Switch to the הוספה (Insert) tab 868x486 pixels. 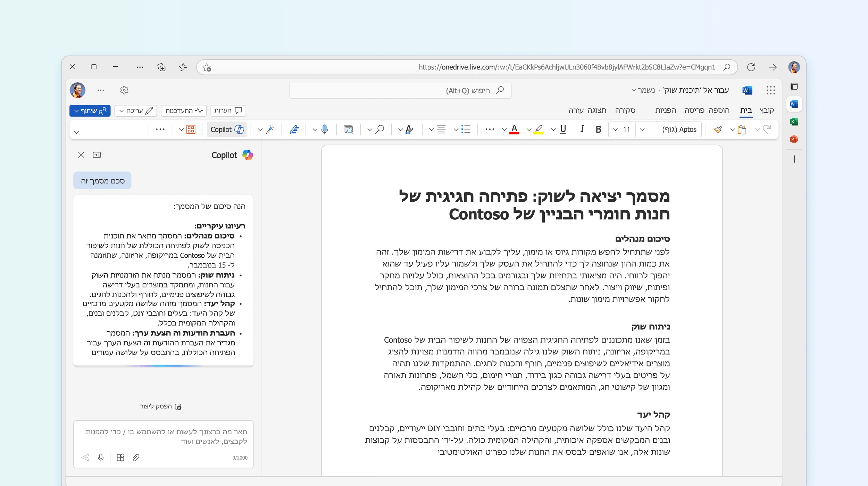[719, 110]
